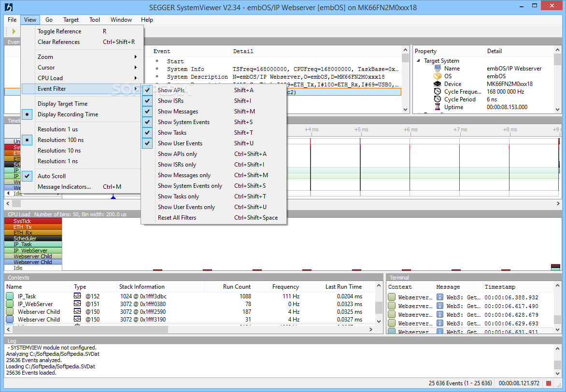This screenshot has height=392, width=566.
Task: Choose Clear References
Action: click(81, 42)
